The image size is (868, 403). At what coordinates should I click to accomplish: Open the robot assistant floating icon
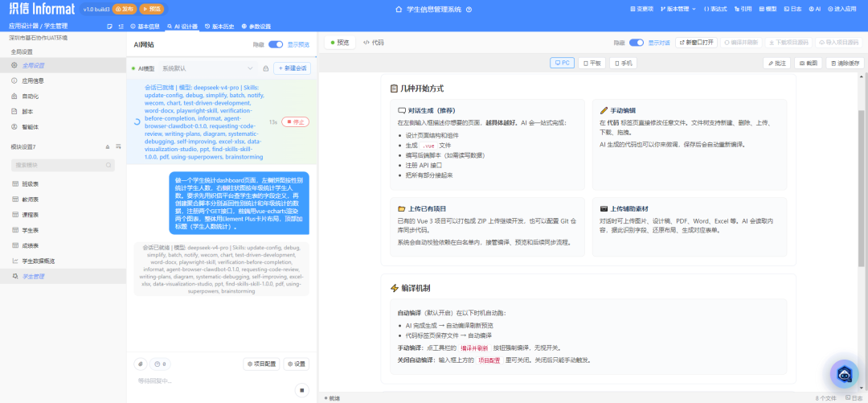point(844,373)
